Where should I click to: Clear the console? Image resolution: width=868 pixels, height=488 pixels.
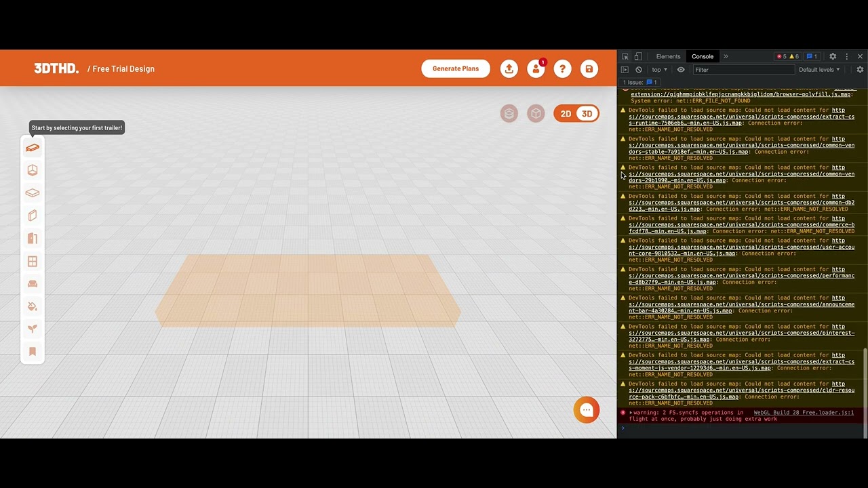[x=639, y=70]
